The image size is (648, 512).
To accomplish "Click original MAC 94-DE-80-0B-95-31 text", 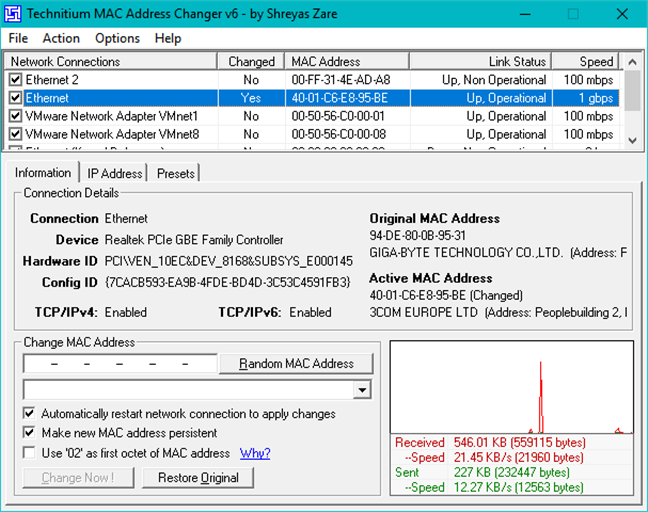I will [417, 236].
